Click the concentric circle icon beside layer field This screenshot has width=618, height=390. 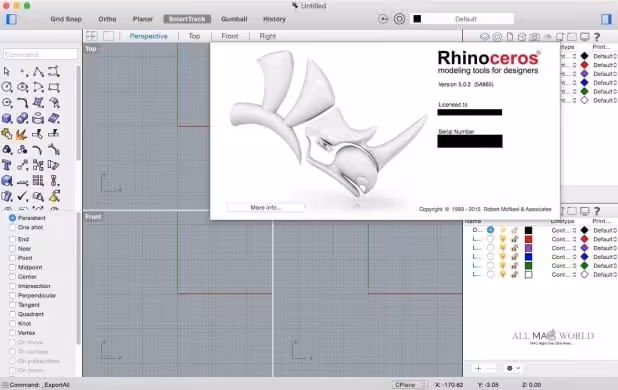coord(399,19)
